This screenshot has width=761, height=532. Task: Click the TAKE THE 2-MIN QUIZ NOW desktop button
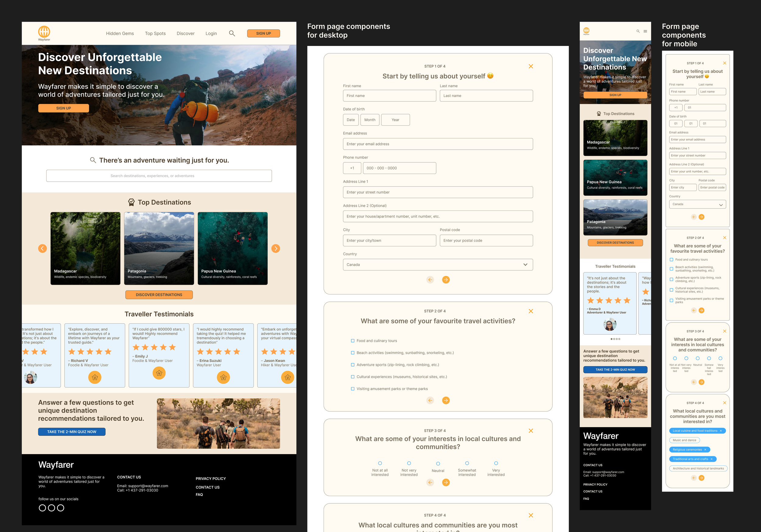[72, 432]
